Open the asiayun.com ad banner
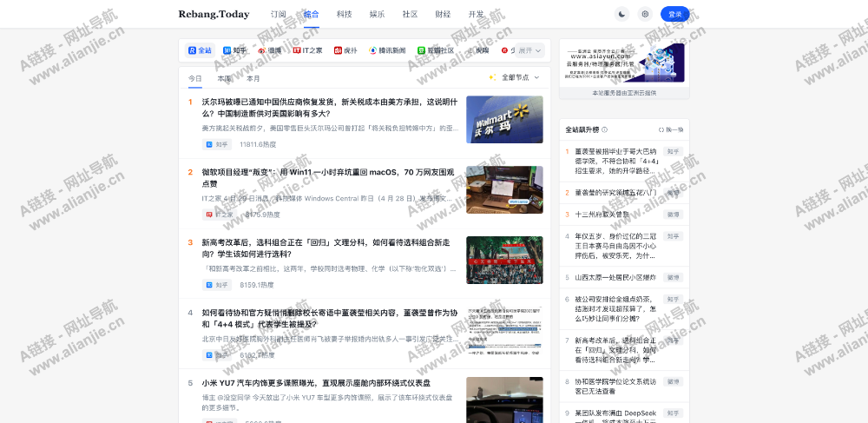Screen dimensions: 868x423 coord(624,63)
